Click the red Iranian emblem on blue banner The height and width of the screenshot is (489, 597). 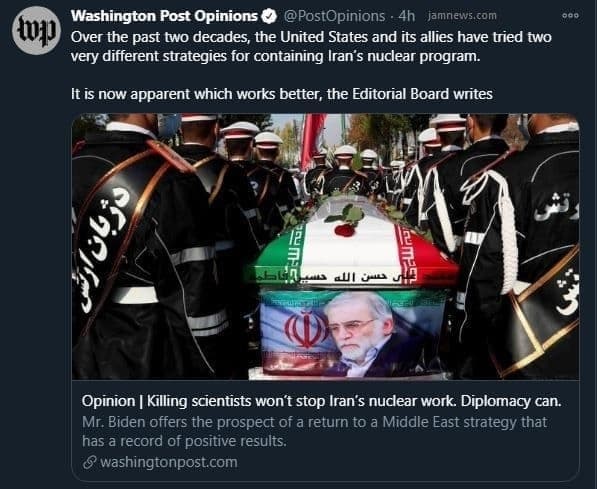click(x=306, y=328)
